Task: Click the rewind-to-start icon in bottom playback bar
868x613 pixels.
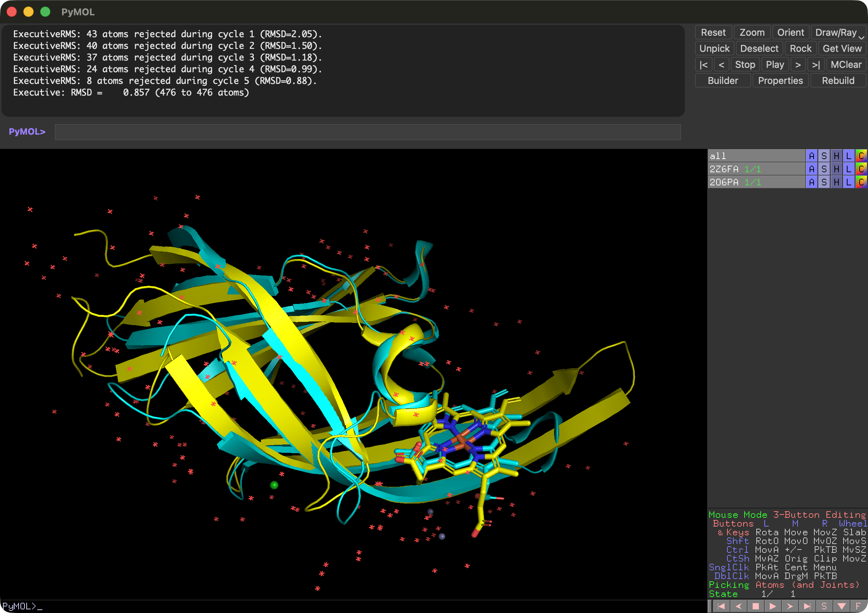Action: [x=721, y=606]
